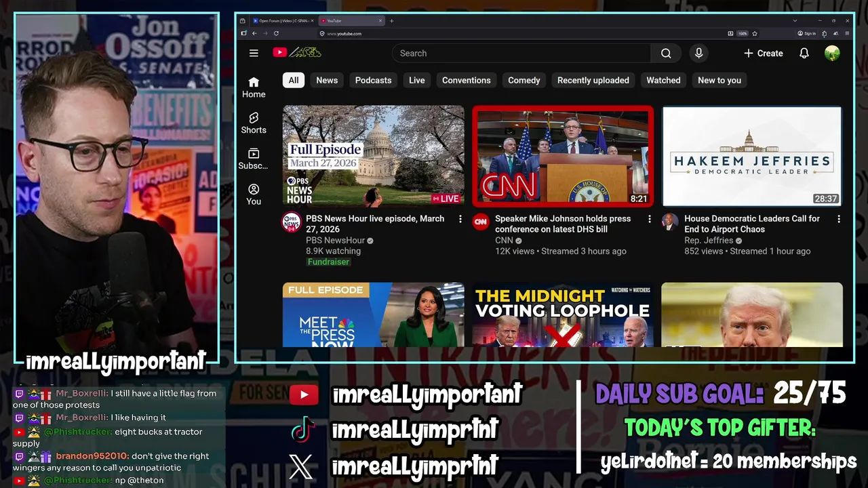This screenshot has width=868, height=488.
Task: Open Hakeem Jeffries Democratic Leader thumbnail
Action: point(752,155)
